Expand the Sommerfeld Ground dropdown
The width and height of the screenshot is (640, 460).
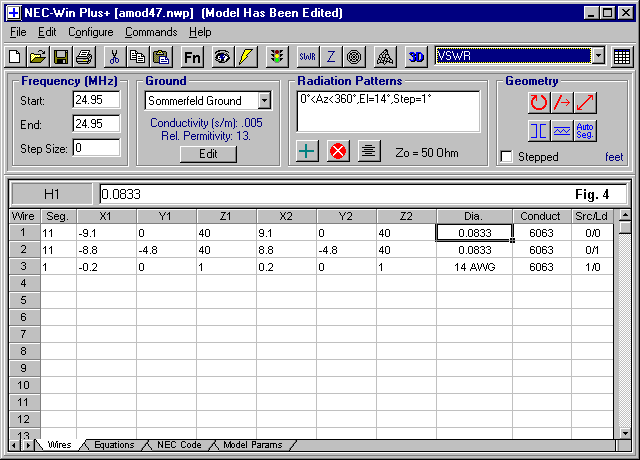[x=264, y=101]
